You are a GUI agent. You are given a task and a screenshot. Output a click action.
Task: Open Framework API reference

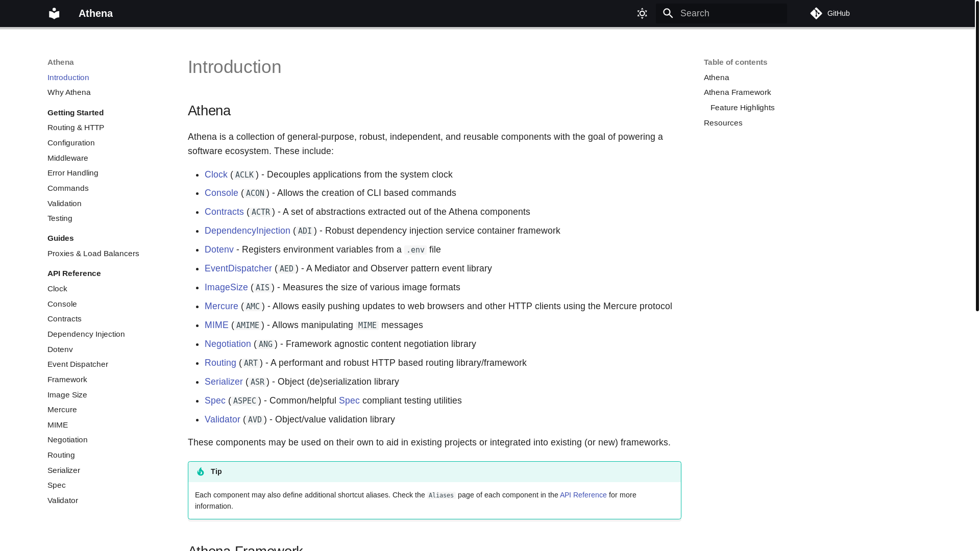[x=67, y=380]
